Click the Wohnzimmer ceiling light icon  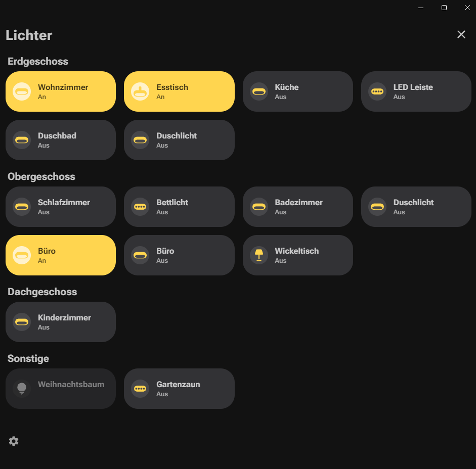coord(22,91)
